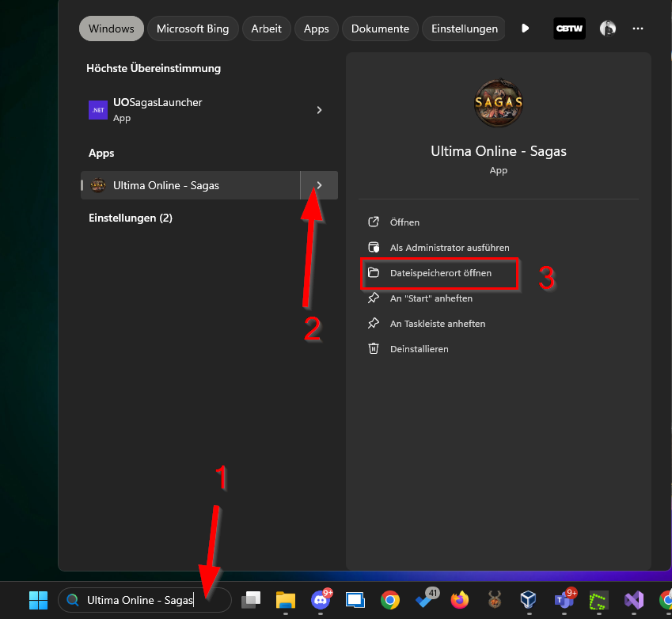672x619 pixels.
Task: Click Dateispeicherort öffnen
Action: pyautogui.click(x=440, y=273)
